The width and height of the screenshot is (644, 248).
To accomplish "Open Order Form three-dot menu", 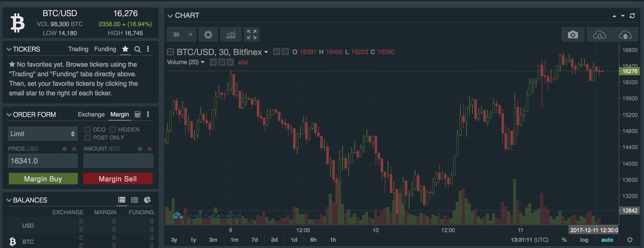I will point(148,114).
